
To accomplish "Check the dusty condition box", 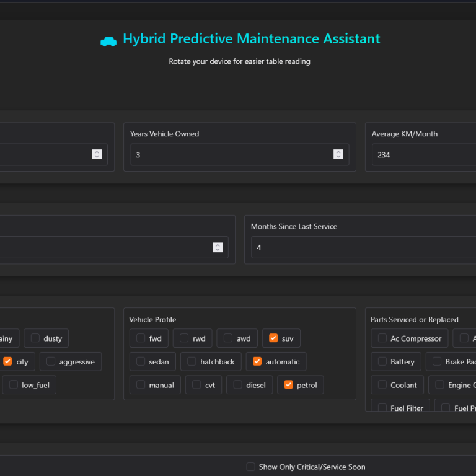I will click(35, 338).
